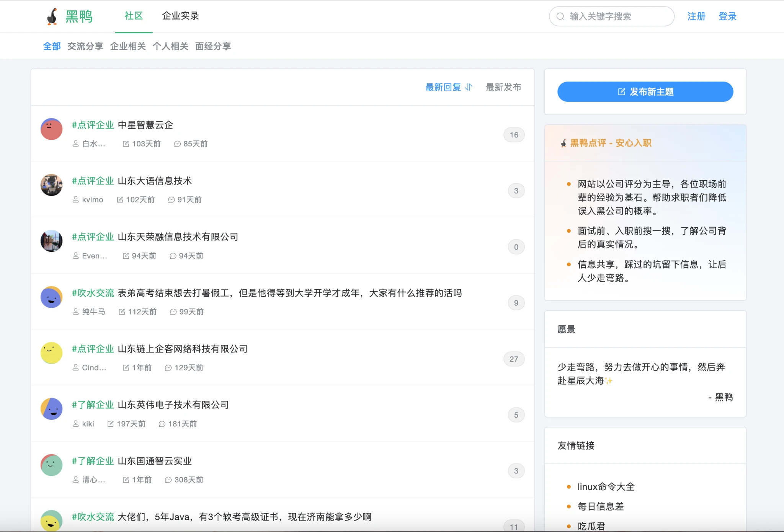The height and width of the screenshot is (532, 784).
Task: Click the yellow smiley avatar for 山东链上企客 post
Action: point(52,353)
